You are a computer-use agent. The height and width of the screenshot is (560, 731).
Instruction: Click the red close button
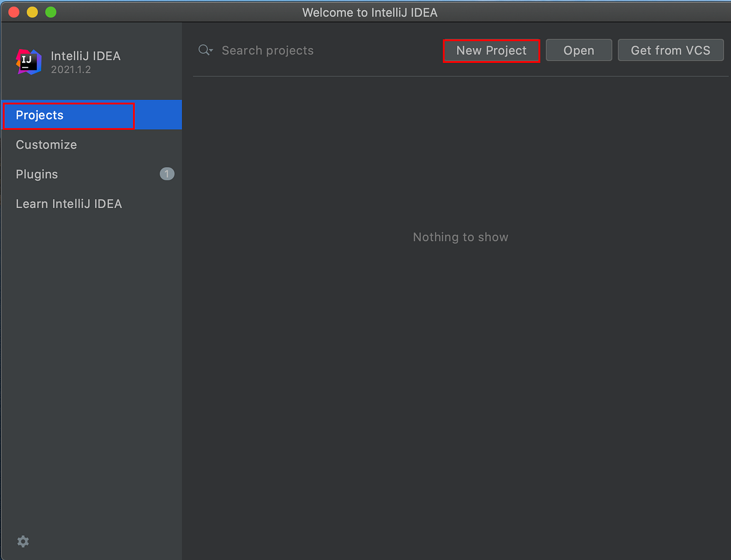(x=13, y=12)
